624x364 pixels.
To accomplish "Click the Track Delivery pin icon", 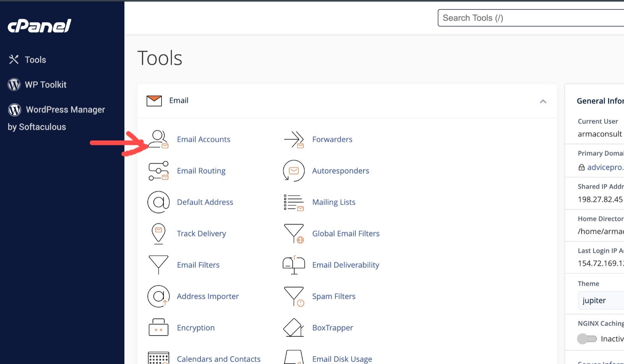I will (158, 233).
